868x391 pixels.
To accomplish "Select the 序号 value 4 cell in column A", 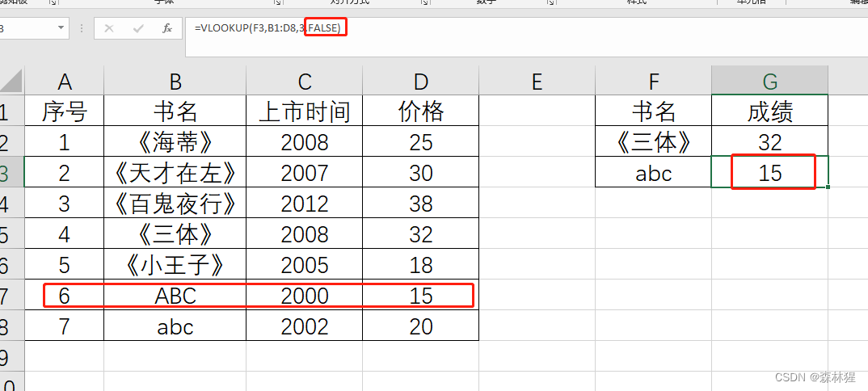I will tap(64, 234).
